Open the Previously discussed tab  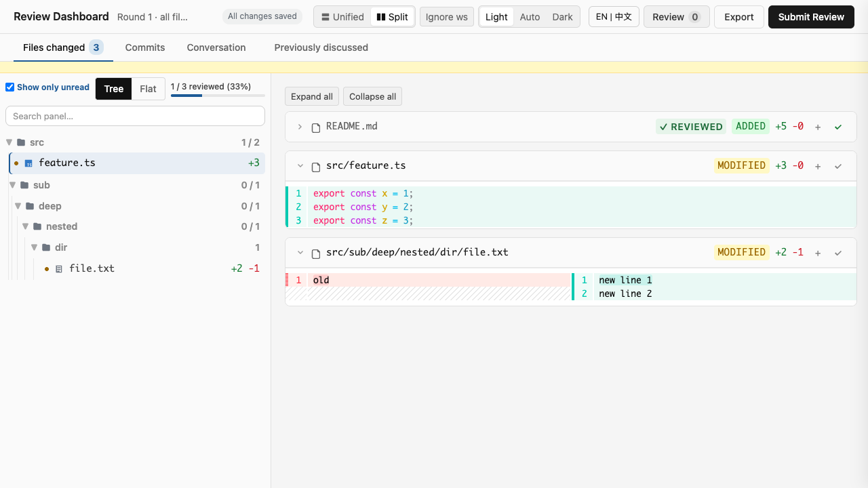[321, 47]
